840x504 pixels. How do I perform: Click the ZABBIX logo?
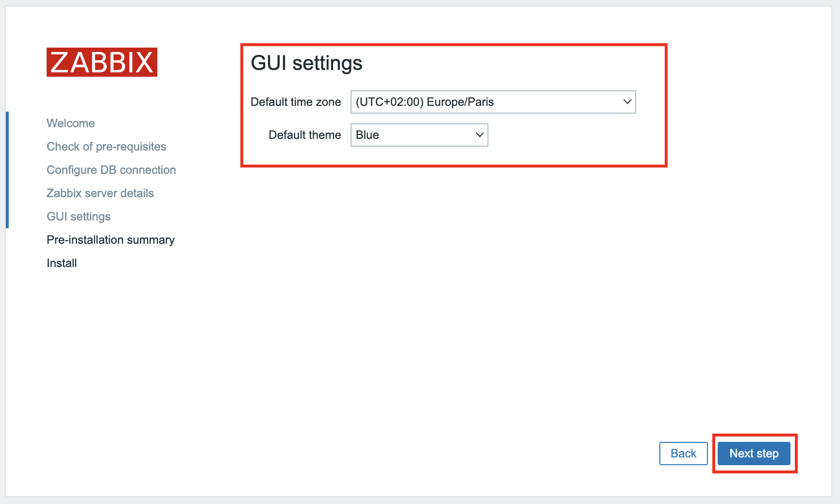102,62
